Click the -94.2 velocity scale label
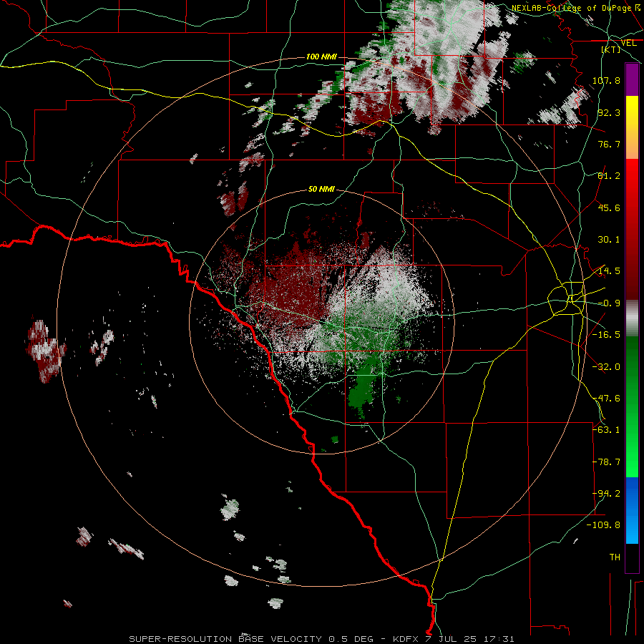Image resolution: width=644 pixels, height=644 pixels. tap(606, 494)
